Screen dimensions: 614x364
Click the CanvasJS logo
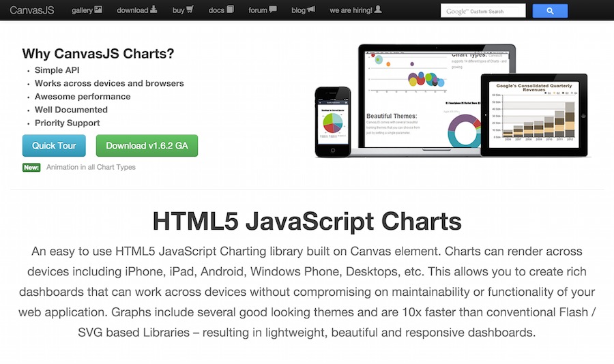click(x=31, y=10)
